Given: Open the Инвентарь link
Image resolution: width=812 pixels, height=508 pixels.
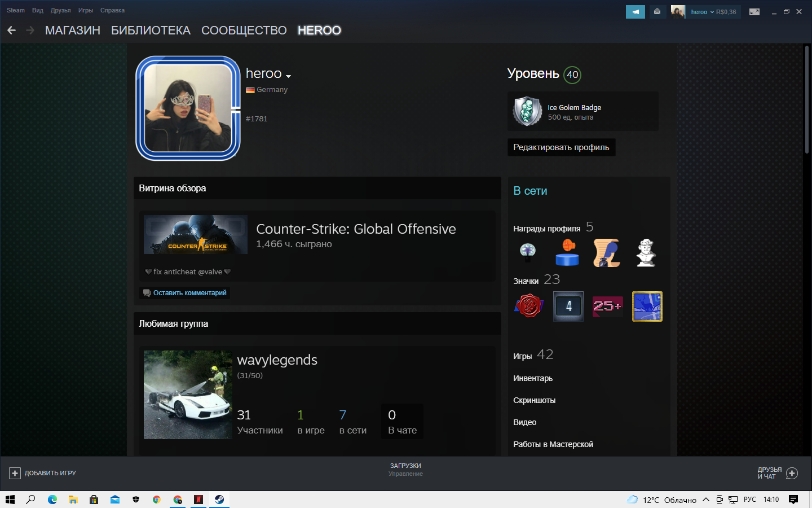Looking at the screenshot, I should (x=533, y=378).
